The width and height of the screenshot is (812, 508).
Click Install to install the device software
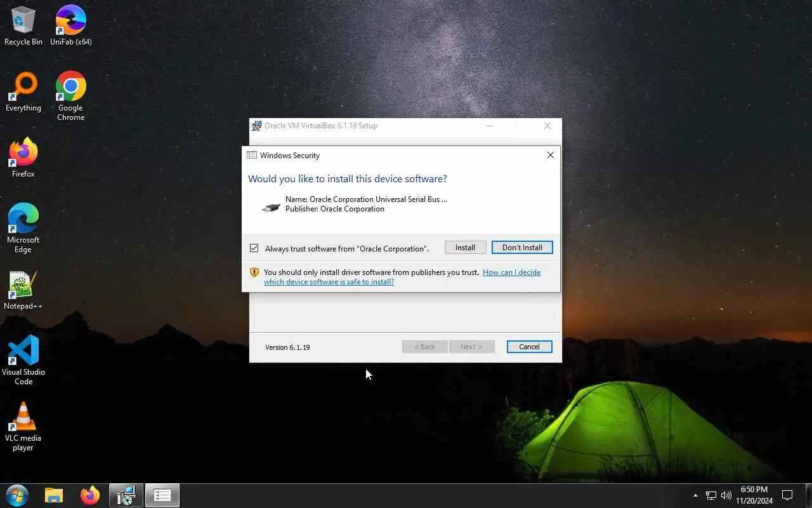click(465, 248)
